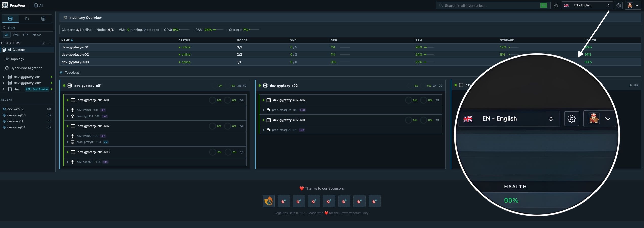Click the add cluster plus icon

click(x=50, y=43)
